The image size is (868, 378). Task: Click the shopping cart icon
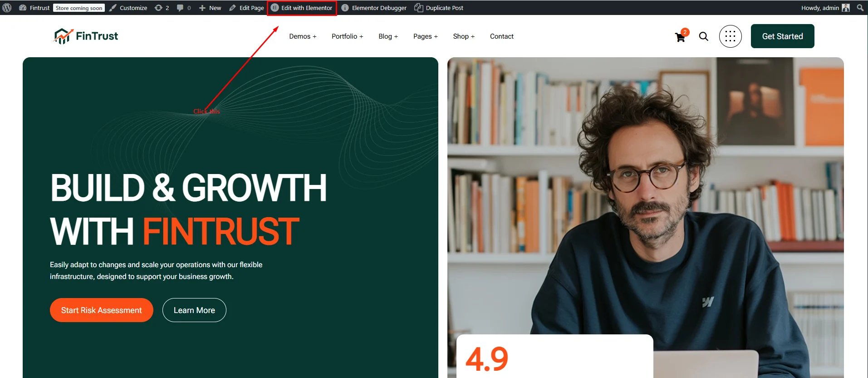(x=680, y=37)
